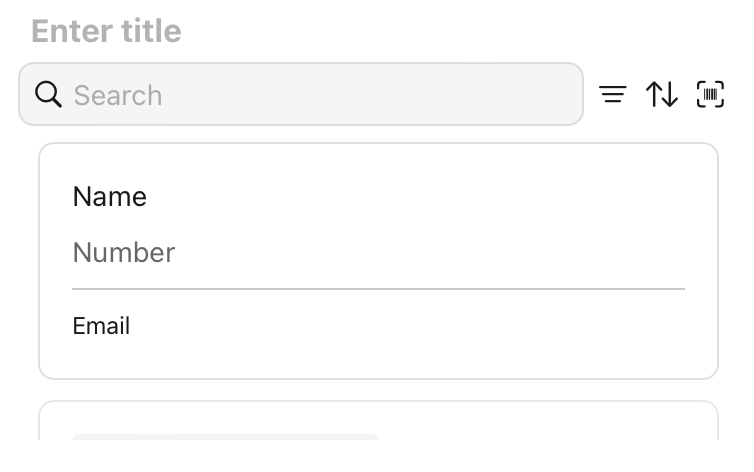Click the magnifying glass search icon
Screen dimensions: 754x472
tap(48, 94)
